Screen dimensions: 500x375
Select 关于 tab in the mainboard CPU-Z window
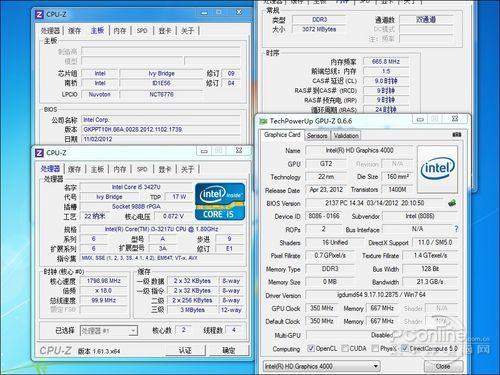tap(188, 31)
